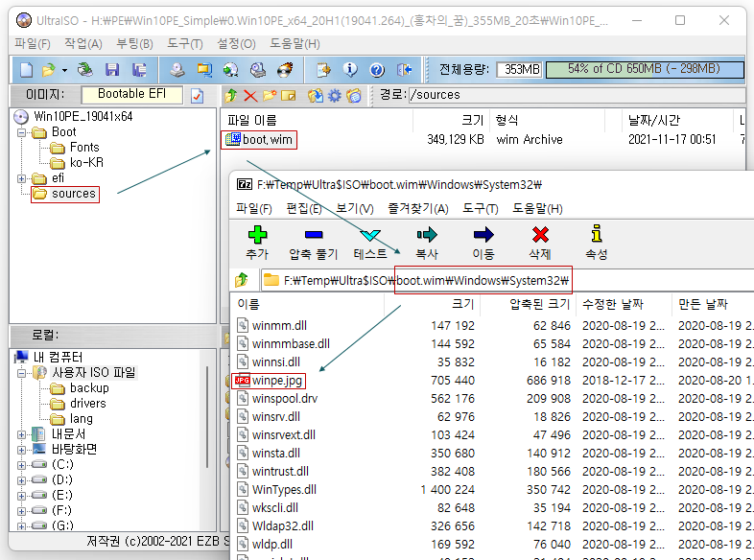Viewport: 754px width, 560px height.
Task: Click the 속성 properties button in 7-Zip
Action: click(597, 243)
